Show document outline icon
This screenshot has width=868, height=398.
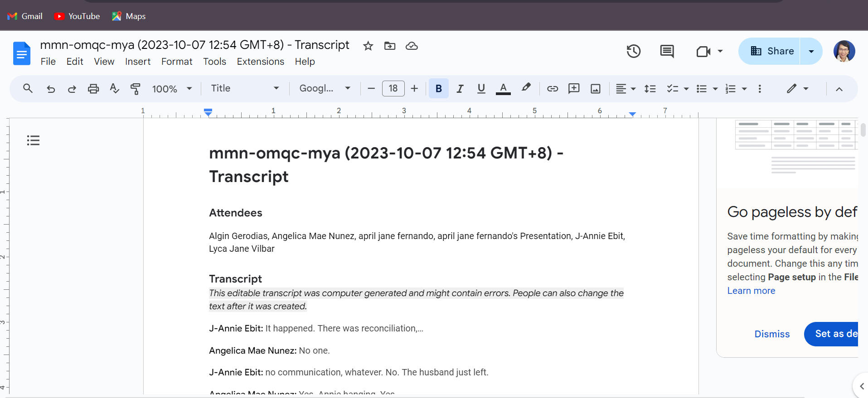pos(33,140)
